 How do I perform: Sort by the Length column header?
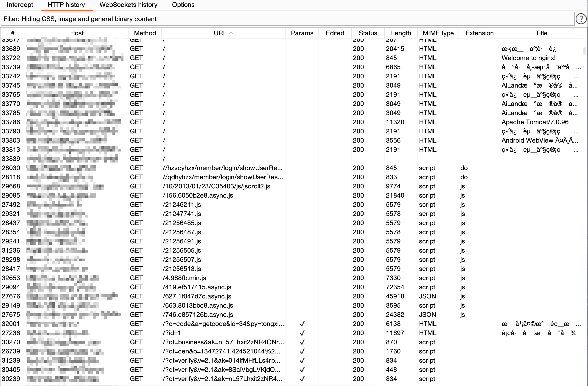pos(401,33)
